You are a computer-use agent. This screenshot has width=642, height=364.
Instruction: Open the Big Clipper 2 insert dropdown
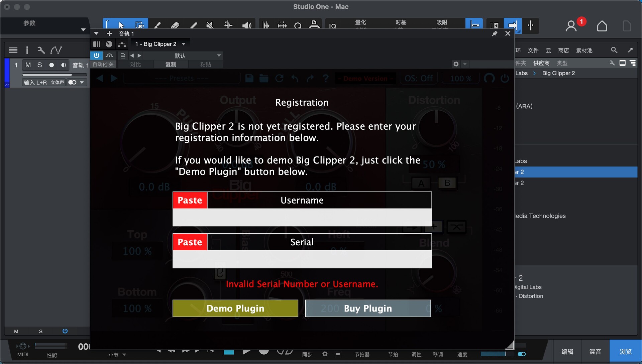[x=184, y=44]
